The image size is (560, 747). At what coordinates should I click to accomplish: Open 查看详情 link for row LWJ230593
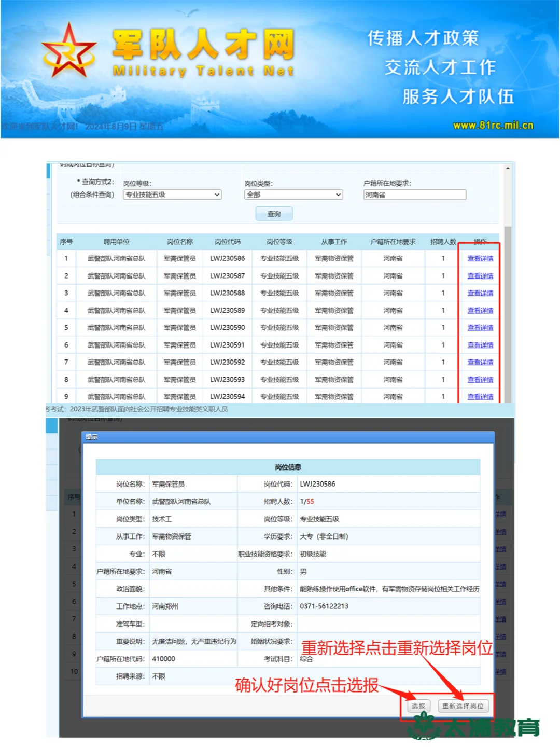tap(480, 380)
